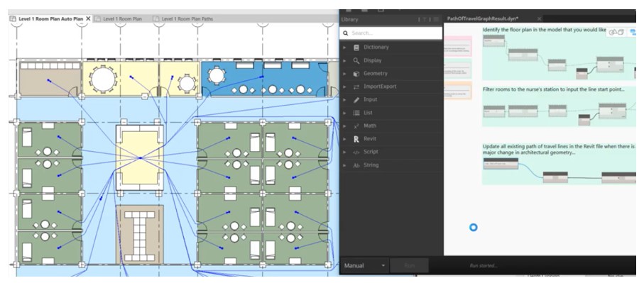Click the 'Run started...' status message

click(484, 266)
